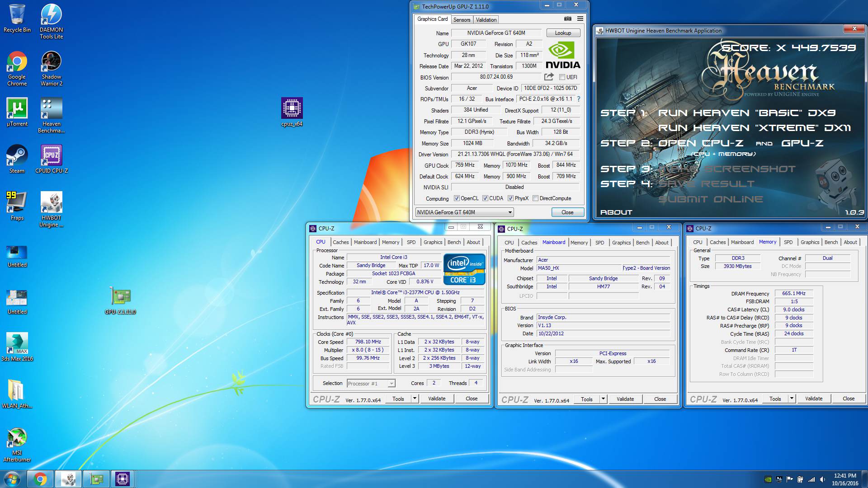Click the BIOS version share/export icon
The image size is (868, 488).
point(549,77)
